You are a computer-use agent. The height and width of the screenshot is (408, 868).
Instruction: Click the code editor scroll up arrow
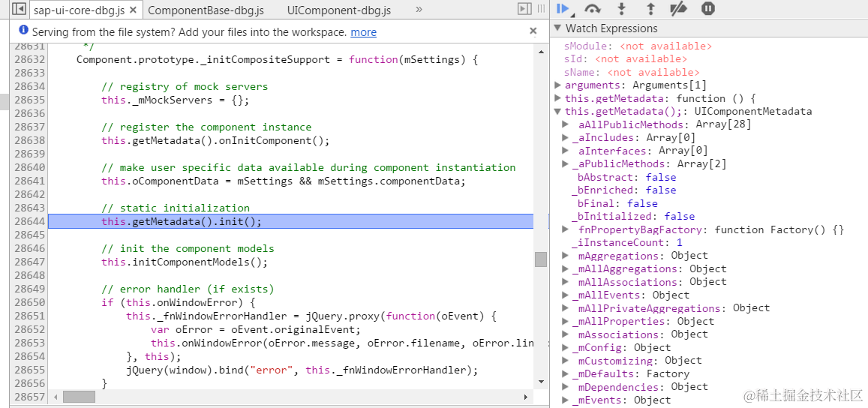coord(541,52)
